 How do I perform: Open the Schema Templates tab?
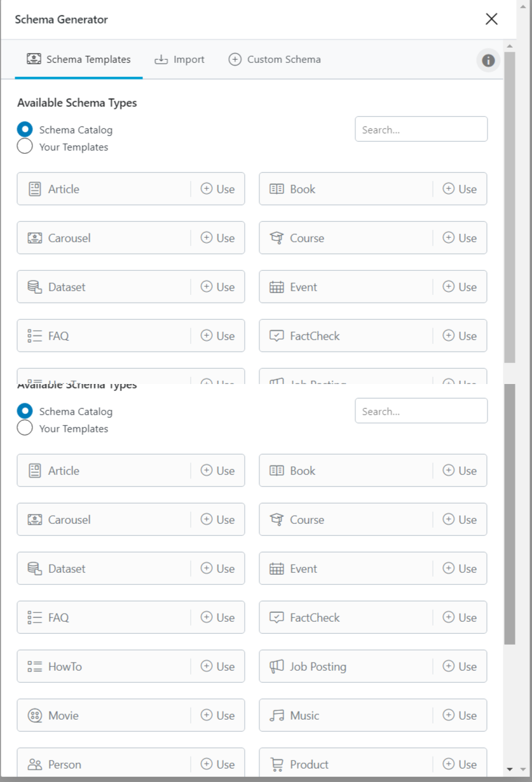click(x=79, y=60)
